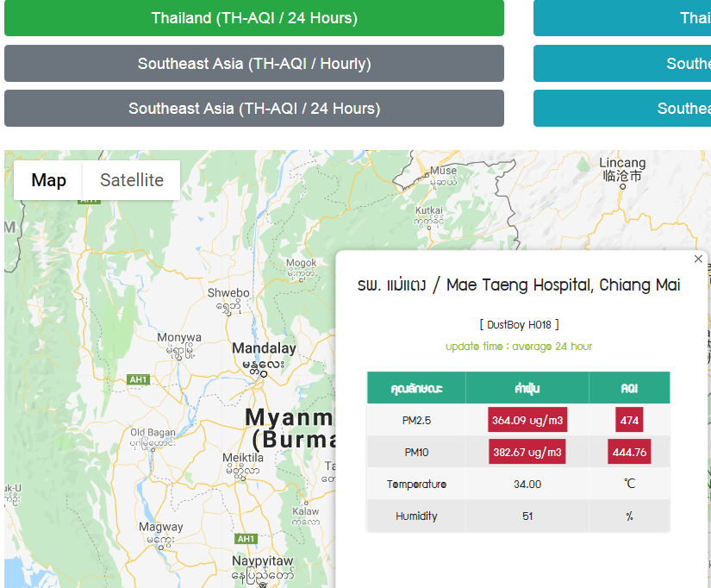Click the Meiktila town label on map
This screenshot has height=588, width=711.
tap(243, 457)
